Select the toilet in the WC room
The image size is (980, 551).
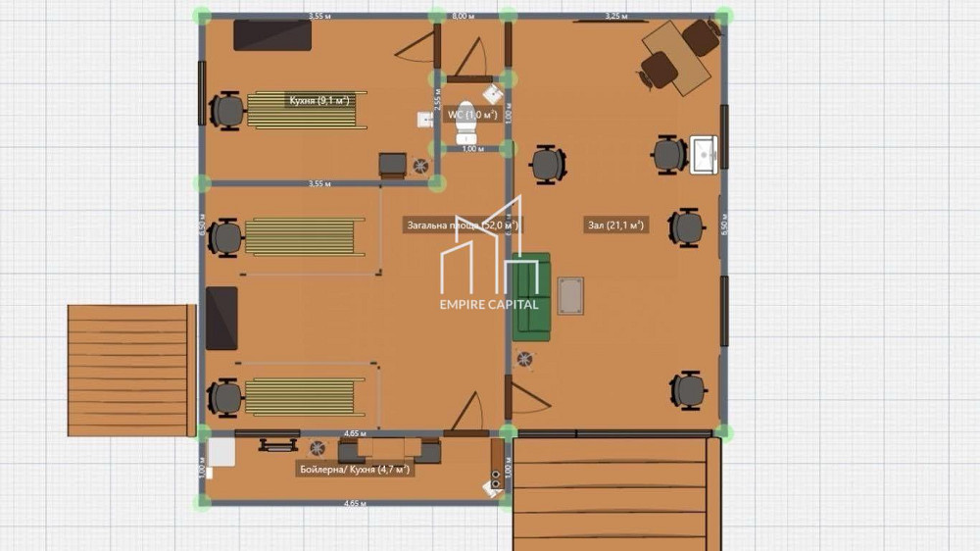(x=466, y=118)
